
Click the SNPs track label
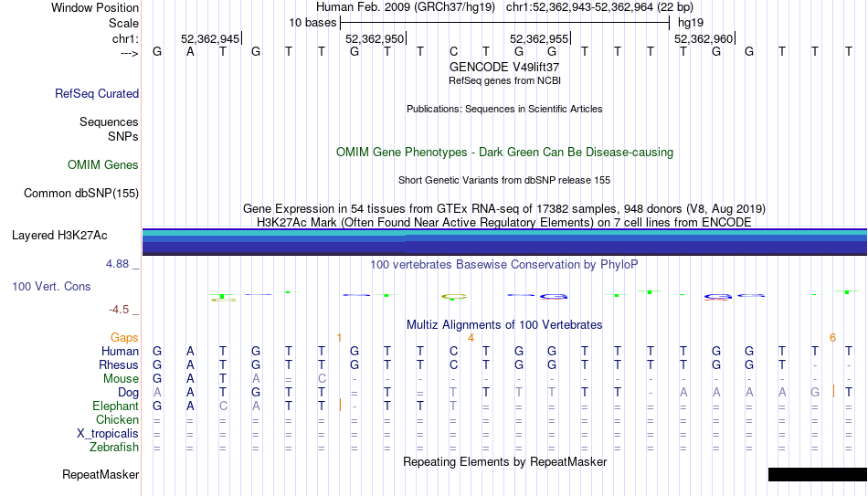[x=123, y=136]
